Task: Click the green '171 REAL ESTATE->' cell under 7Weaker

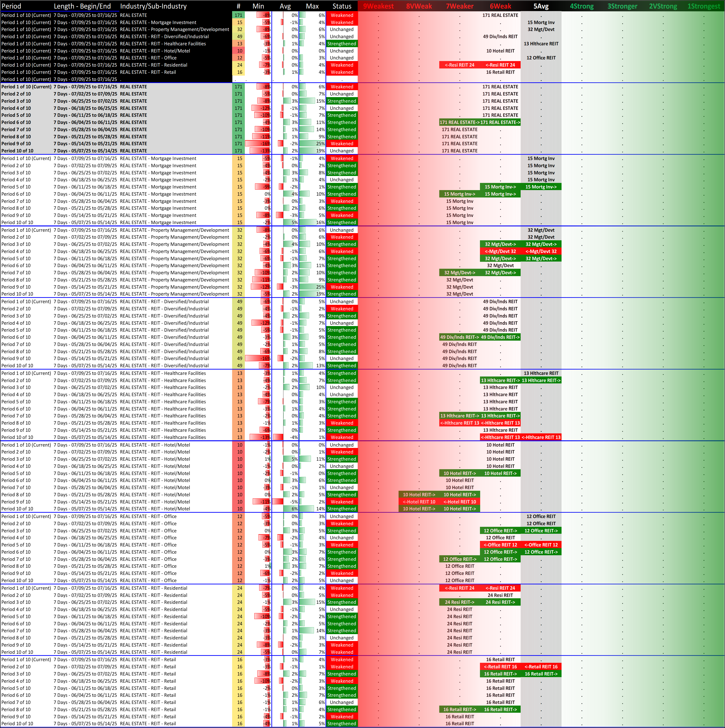Action: 459,123
